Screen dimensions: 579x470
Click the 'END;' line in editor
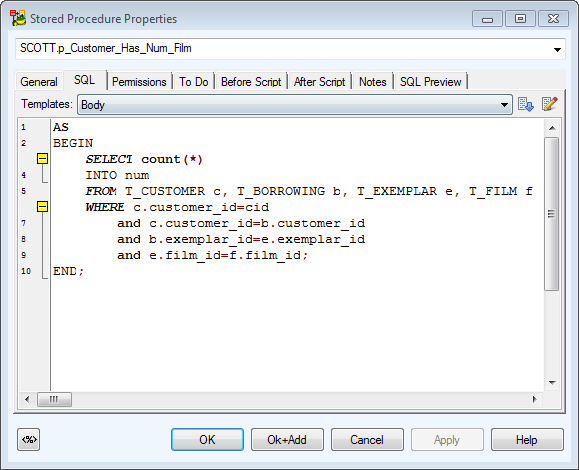point(69,271)
